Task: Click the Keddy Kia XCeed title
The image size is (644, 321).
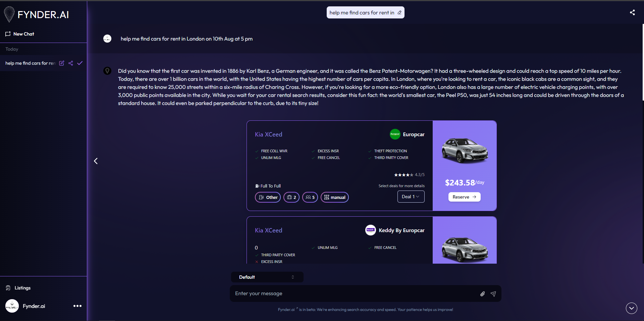Action: coord(268,230)
